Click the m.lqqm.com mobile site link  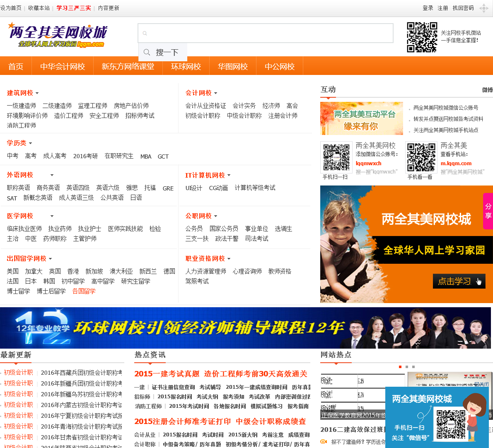click(456, 164)
